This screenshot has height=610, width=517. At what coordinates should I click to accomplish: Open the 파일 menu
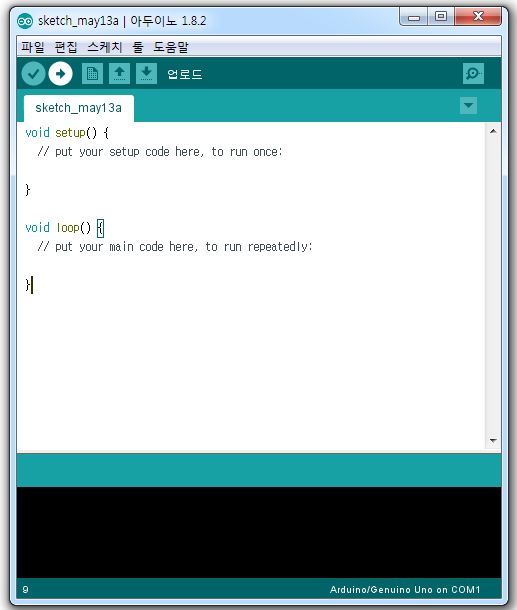33,47
